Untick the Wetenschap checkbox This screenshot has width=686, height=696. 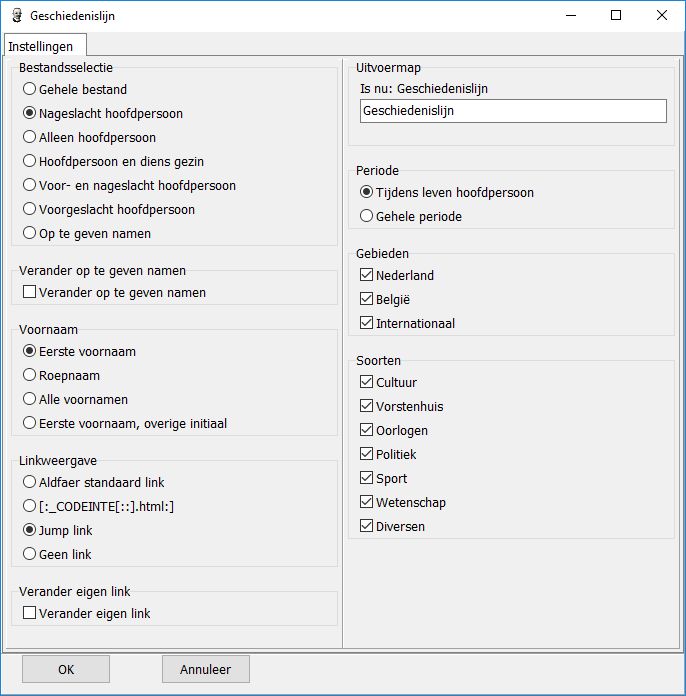pyautogui.click(x=366, y=502)
